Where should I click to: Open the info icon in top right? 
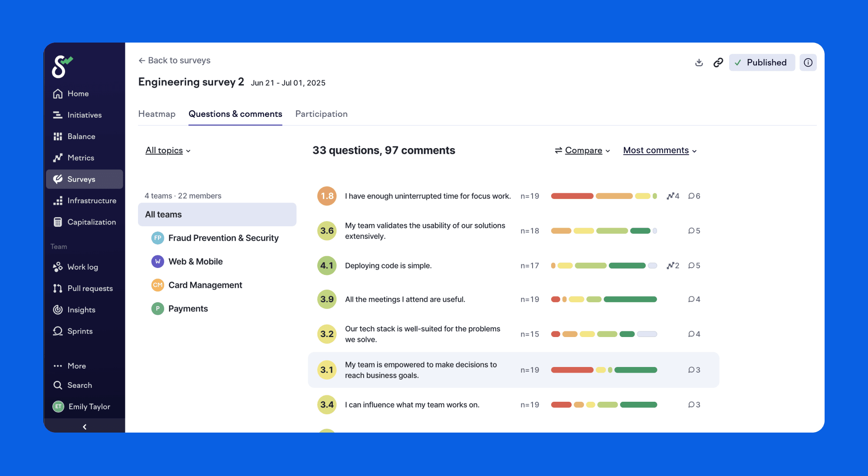pyautogui.click(x=808, y=63)
